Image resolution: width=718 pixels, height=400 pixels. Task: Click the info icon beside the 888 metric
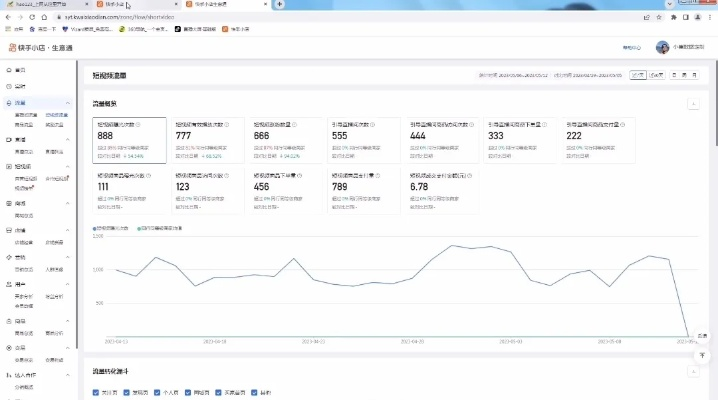pos(139,124)
